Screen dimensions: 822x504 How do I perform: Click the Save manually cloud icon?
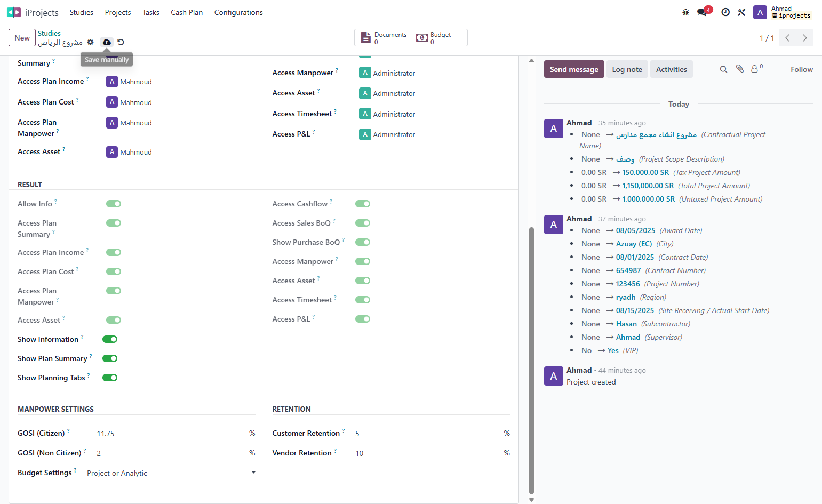tap(107, 42)
